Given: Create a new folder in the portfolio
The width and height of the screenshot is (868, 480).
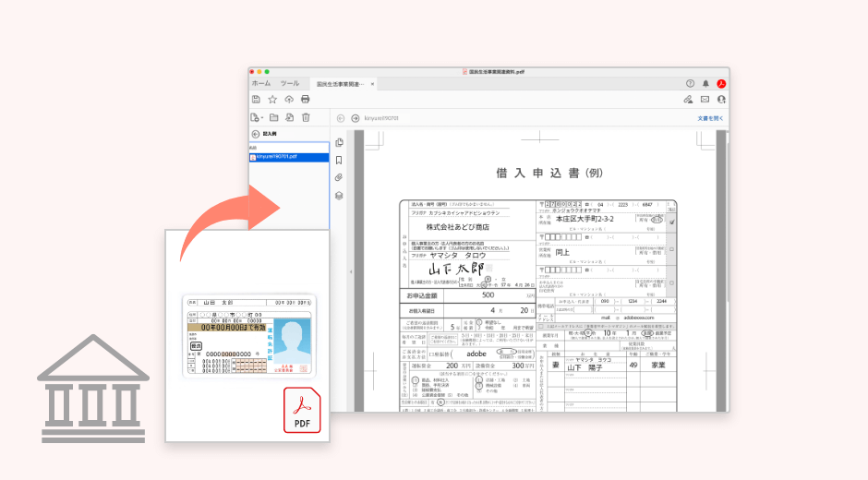Looking at the screenshot, I should [274, 117].
